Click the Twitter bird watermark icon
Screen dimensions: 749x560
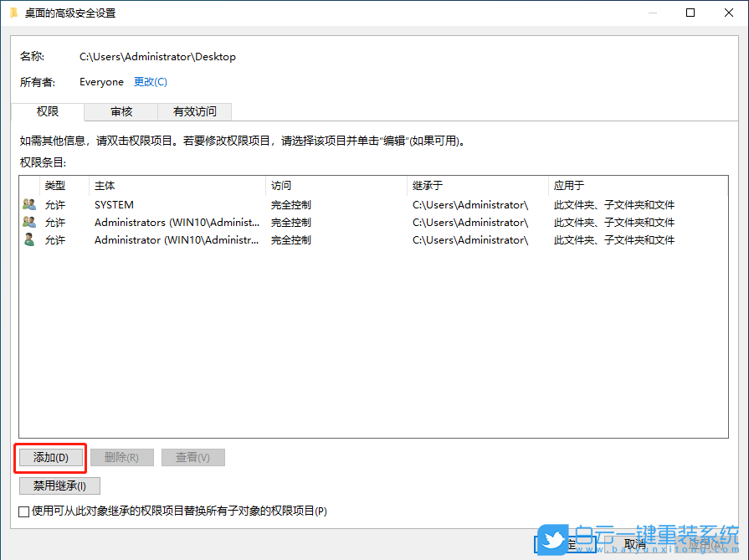click(x=553, y=542)
